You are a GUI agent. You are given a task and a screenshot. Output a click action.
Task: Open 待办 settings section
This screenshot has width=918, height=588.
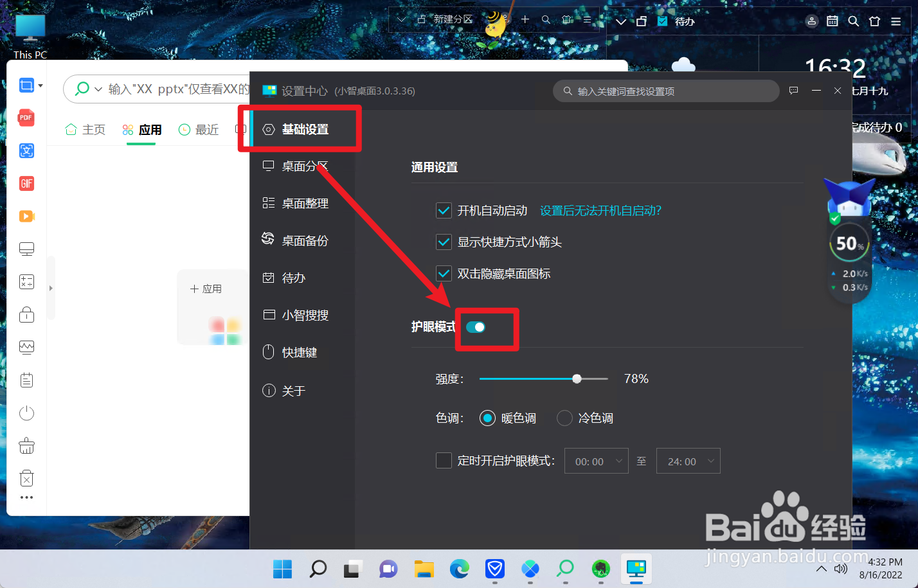301,278
